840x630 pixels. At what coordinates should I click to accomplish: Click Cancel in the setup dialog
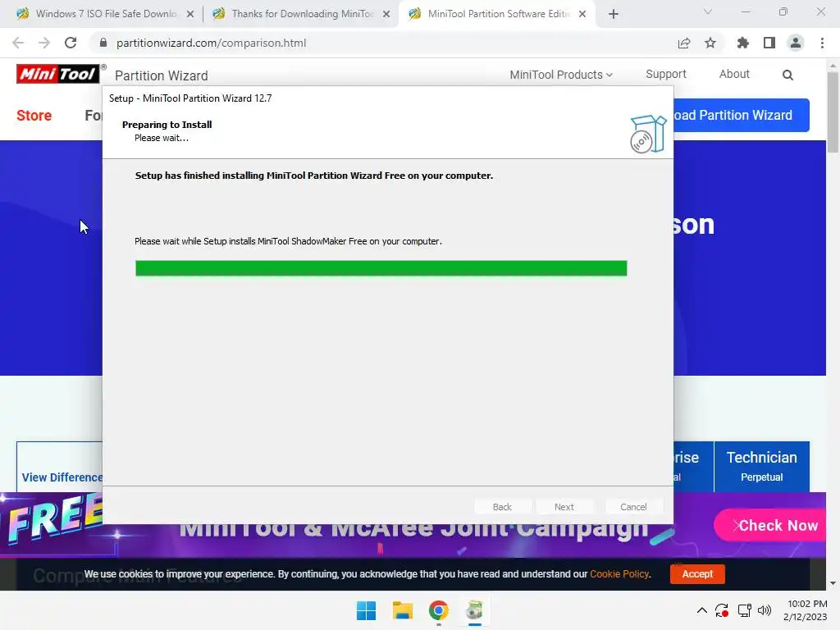[x=634, y=507]
